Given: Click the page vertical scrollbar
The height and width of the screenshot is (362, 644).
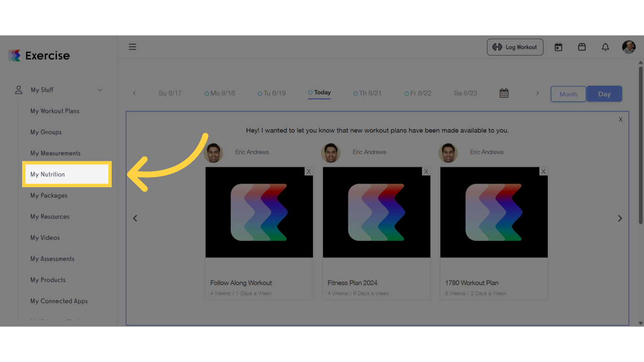Looking at the screenshot, I should coord(641,146).
